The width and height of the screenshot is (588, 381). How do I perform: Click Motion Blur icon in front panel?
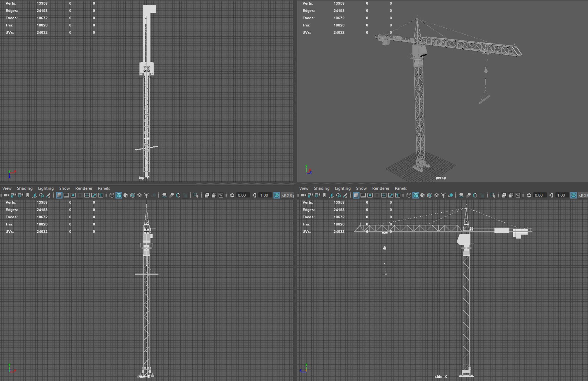click(x=172, y=195)
